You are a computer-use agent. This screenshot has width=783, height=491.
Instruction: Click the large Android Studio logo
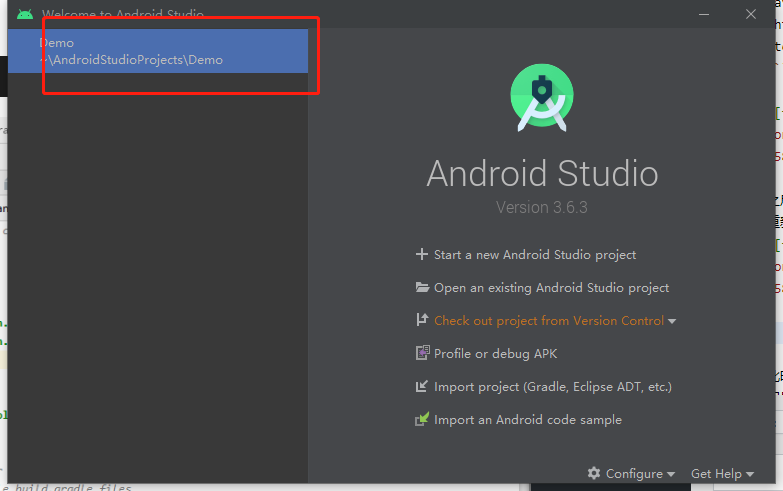point(542,97)
